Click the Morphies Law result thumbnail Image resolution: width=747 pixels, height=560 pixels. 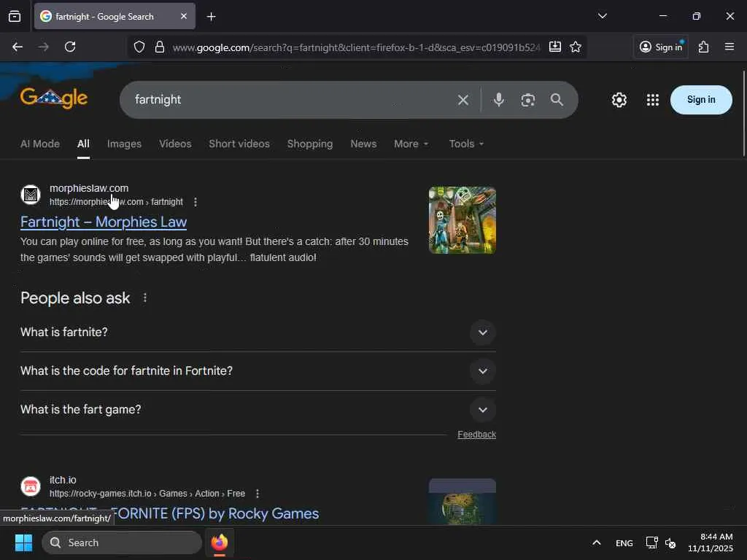462,220
